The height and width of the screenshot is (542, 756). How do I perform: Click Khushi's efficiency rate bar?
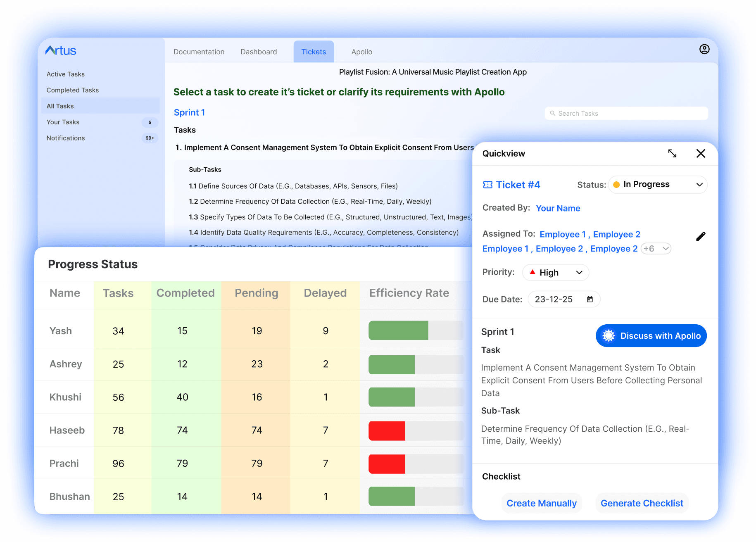[416, 397]
